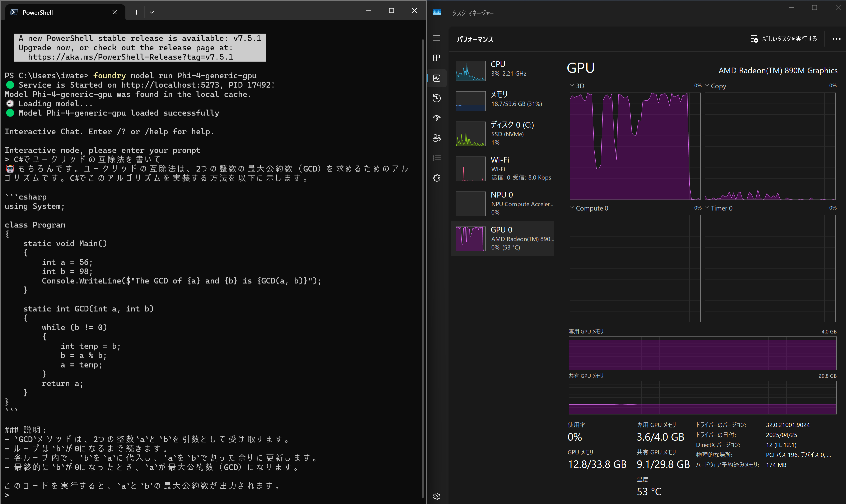Viewport: 846px width, 504px height.
Task: Click the パフォーマンス page title
Action: [475, 39]
